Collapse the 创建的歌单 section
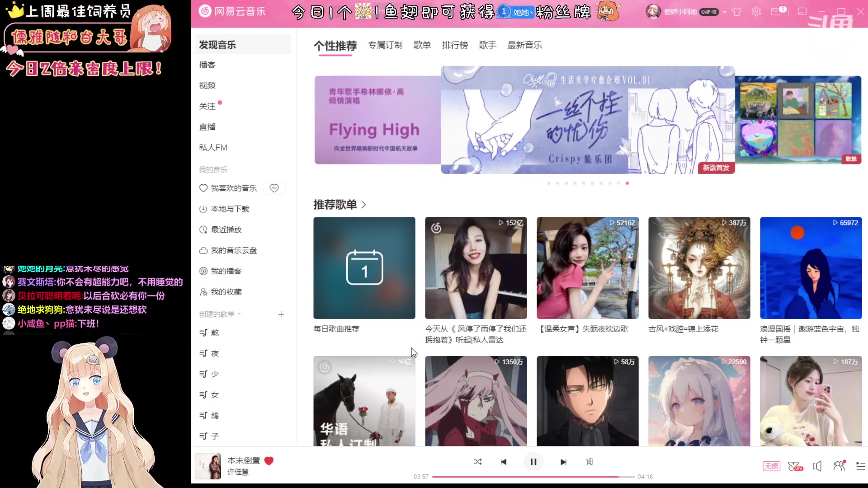This screenshot has height=488, width=868. click(220, 314)
